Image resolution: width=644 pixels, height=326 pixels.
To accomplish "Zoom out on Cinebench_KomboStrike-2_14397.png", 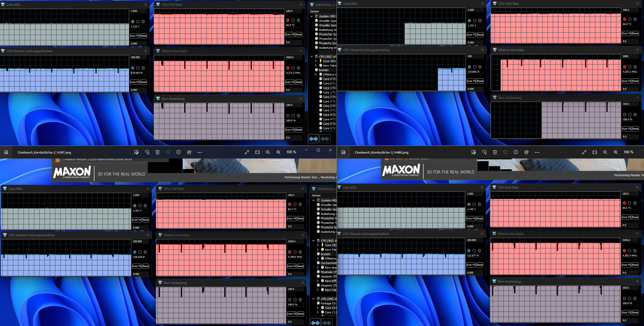I will pos(268,152).
